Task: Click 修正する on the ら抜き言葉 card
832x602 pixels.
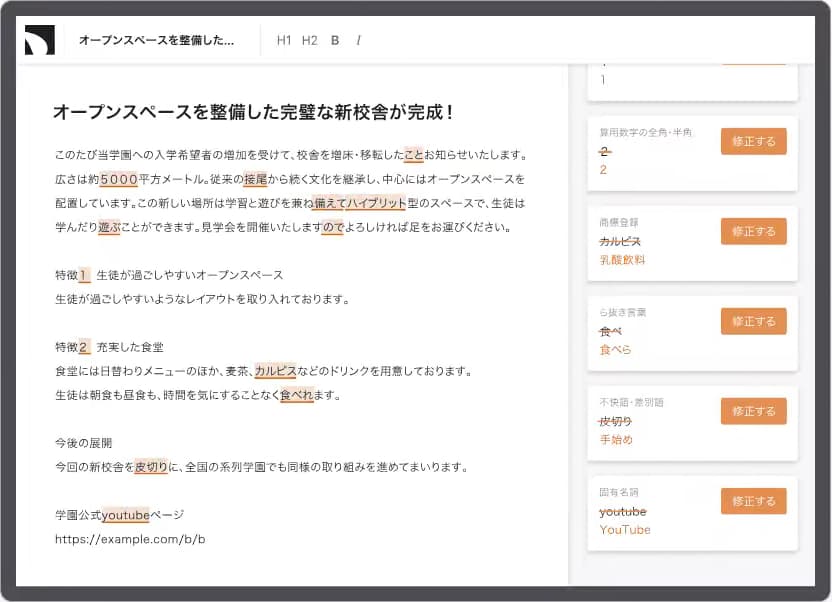Action: (753, 321)
